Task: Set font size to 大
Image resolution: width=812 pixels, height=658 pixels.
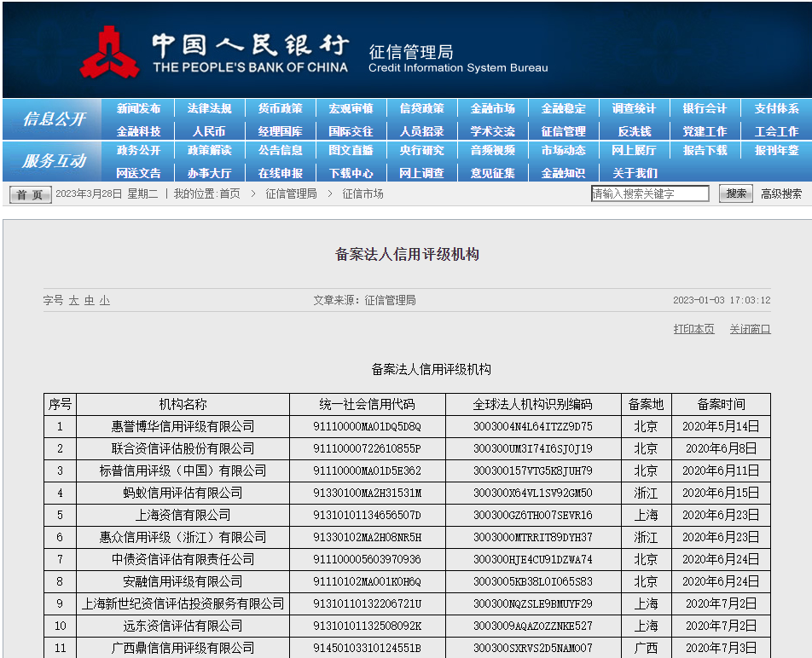Action: coord(74,301)
